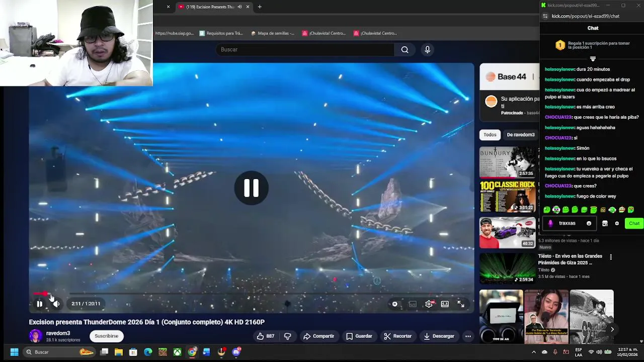Close the left partially hidden browser tab

[168, 7]
